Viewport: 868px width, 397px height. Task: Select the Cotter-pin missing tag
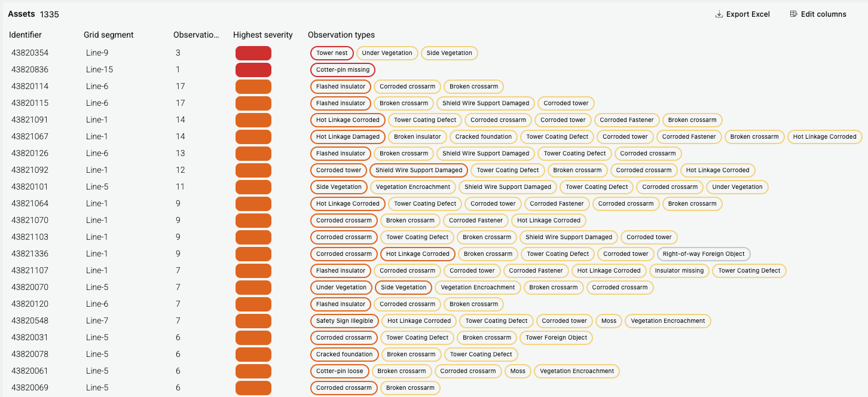click(343, 70)
